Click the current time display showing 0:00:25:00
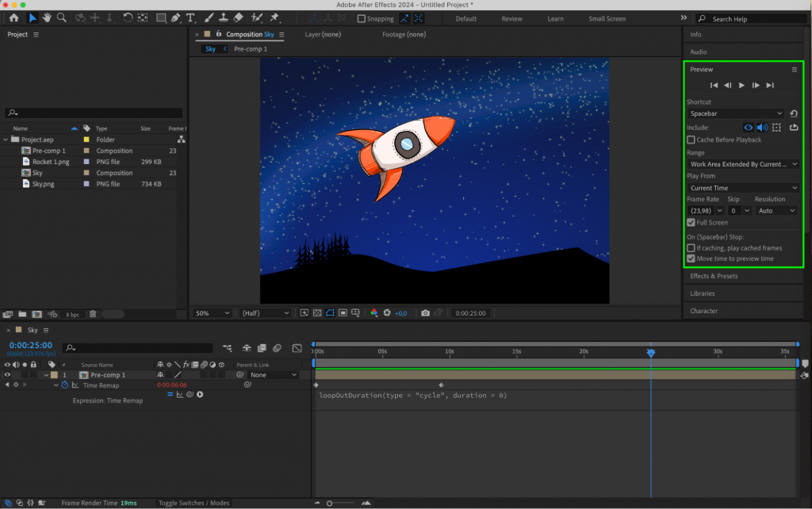The image size is (812, 509). point(29,346)
